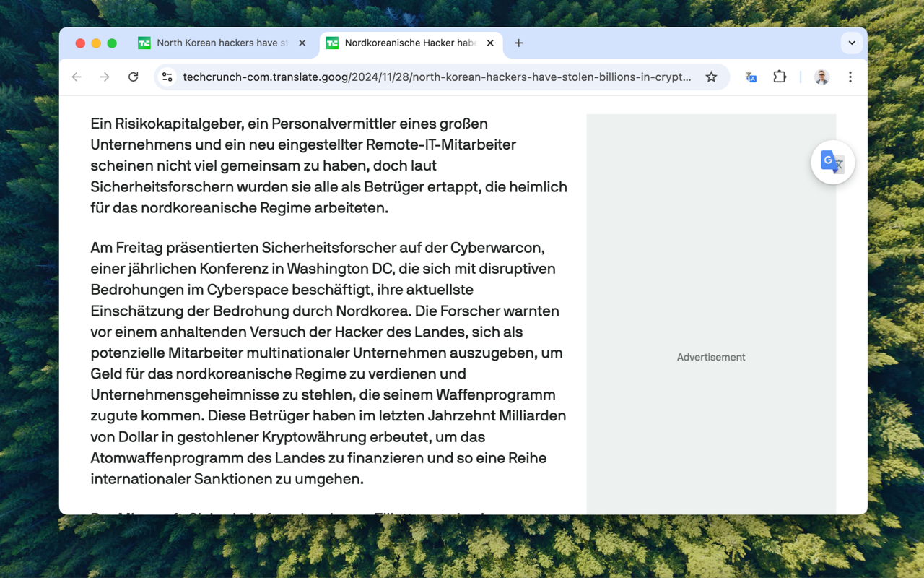Click the back navigation arrow
Viewport: 924px width, 578px height.
point(77,77)
